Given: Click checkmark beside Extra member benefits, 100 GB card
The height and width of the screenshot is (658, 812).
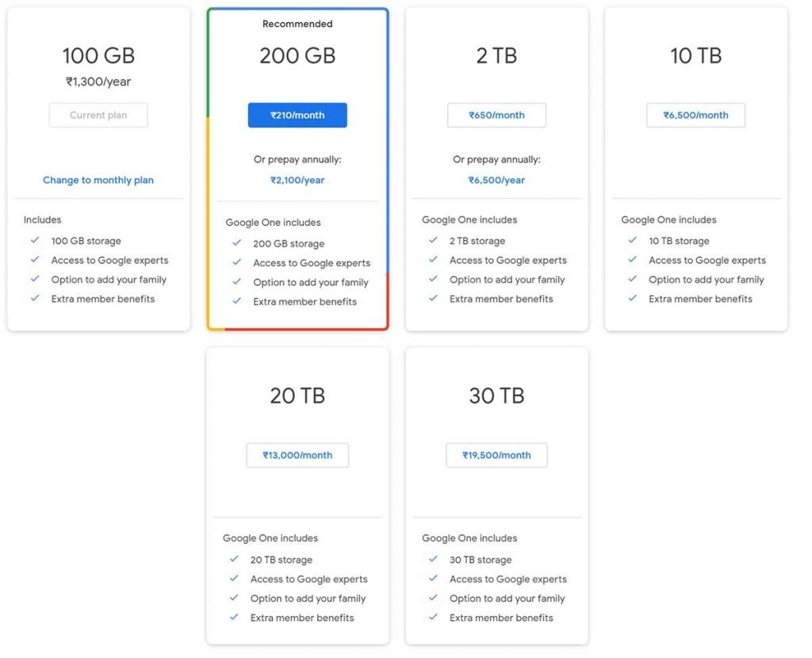Looking at the screenshot, I should click(35, 298).
